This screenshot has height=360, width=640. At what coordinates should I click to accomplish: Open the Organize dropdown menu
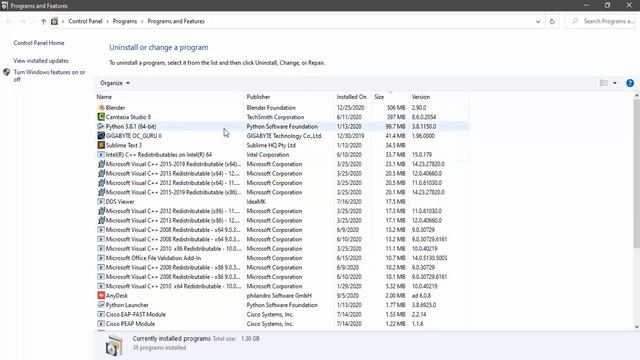point(115,83)
